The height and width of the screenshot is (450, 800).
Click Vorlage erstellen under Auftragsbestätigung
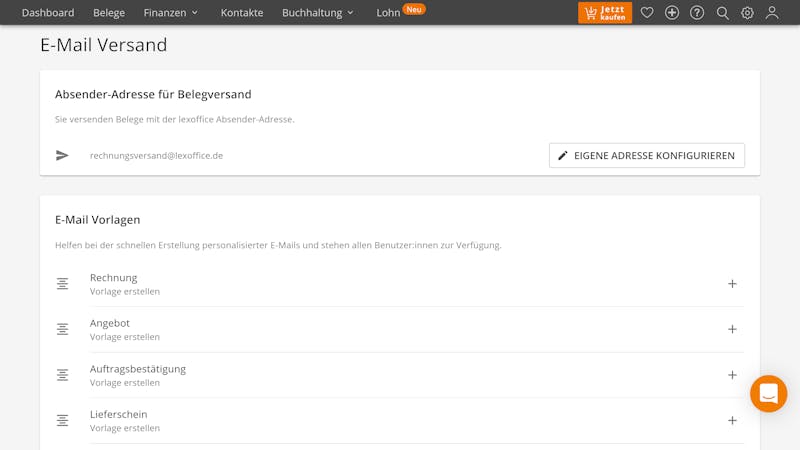124,383
